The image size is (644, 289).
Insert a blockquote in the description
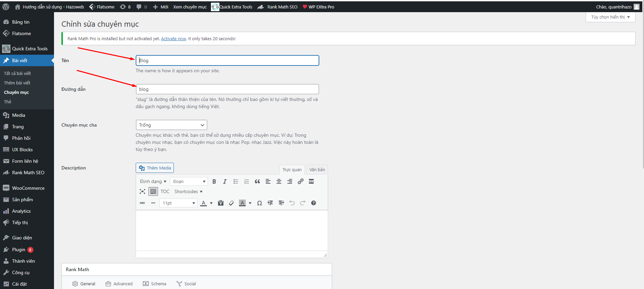pyautogui.click(x=257, y=182)
